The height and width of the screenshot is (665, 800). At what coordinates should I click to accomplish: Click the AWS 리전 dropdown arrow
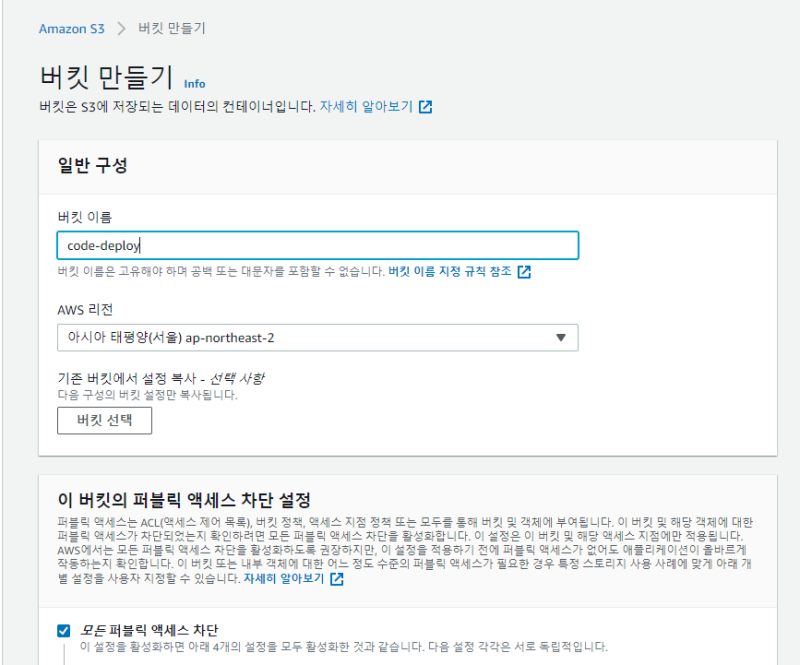point(561,337)
